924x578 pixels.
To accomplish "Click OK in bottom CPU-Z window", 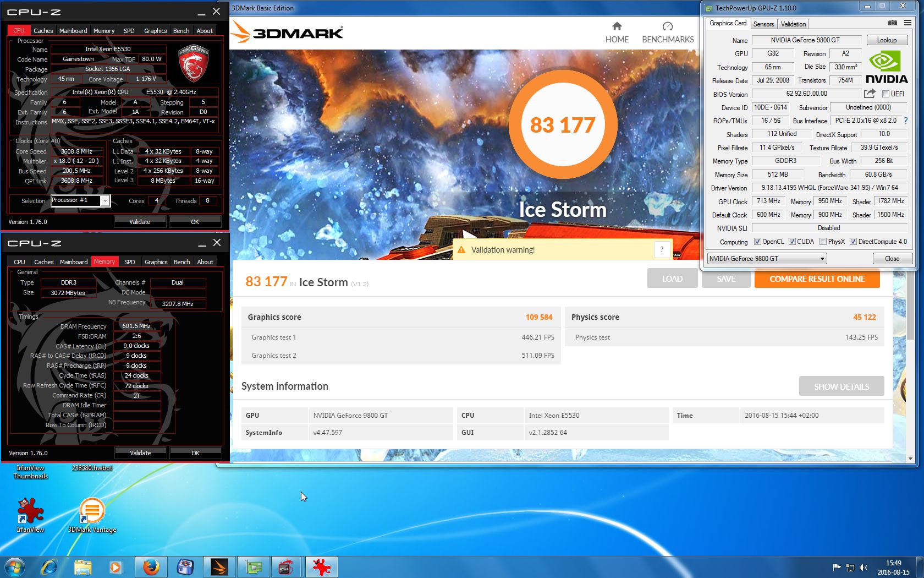I will pos(195,453).
